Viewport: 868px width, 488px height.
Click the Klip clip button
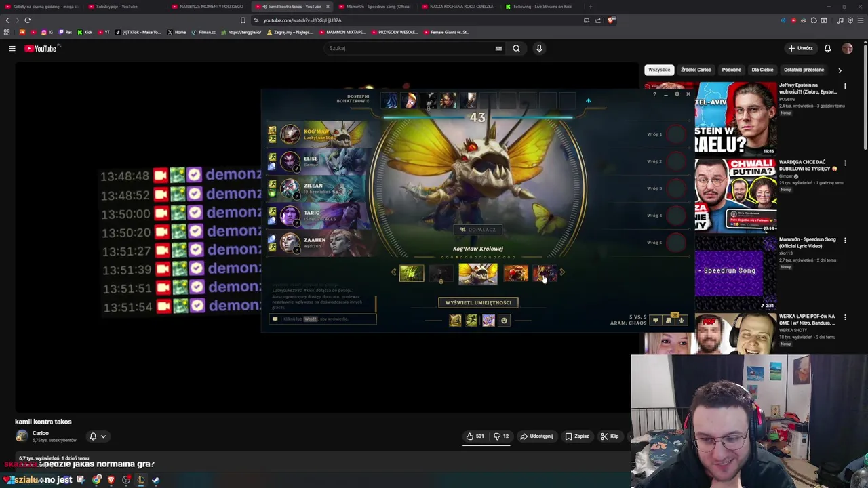[x=610, y=436]
